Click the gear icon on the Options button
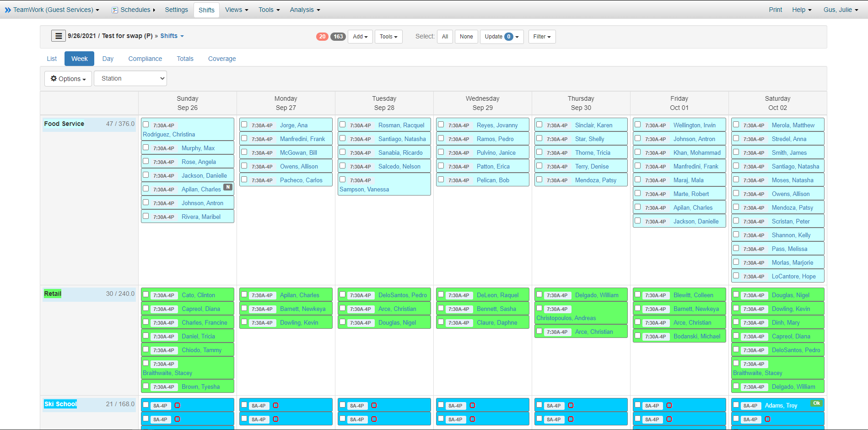868x430 pixels. 54,78
